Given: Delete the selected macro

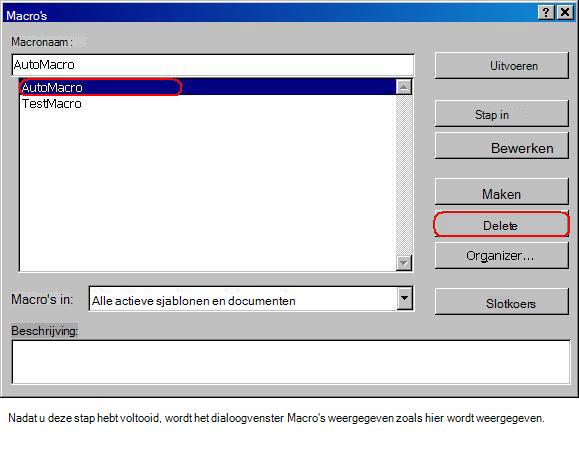Looking at the screenshot, I should tap(501, 224).
